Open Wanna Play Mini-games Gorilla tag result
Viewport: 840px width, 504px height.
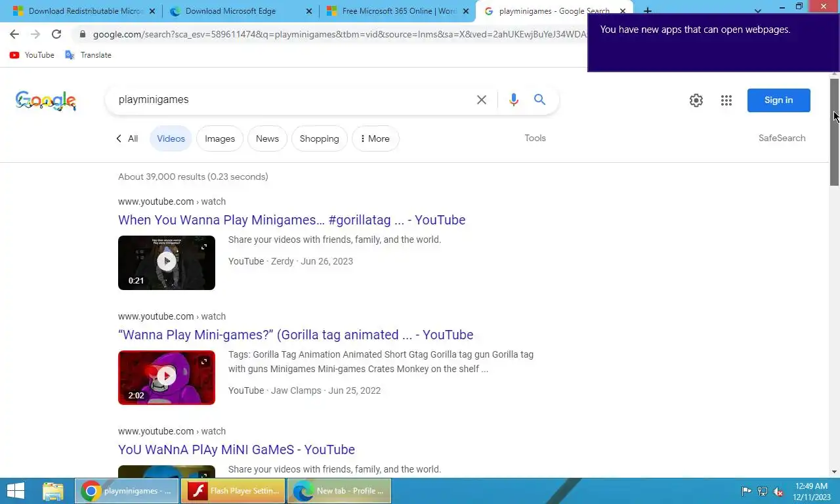[x=295, y=335]
